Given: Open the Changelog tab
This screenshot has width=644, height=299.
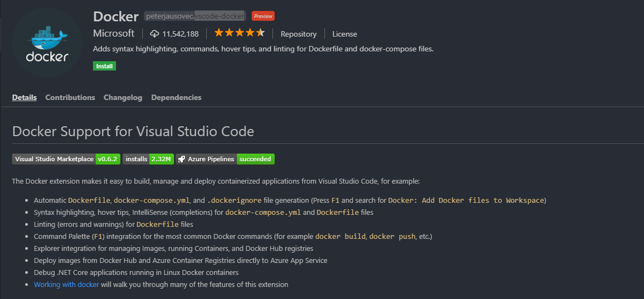Looking at the screenshot, I should point(123,97).
